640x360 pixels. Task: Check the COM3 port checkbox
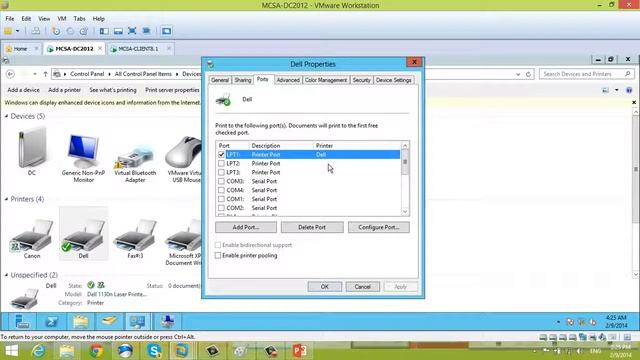(x=221, y=181)
